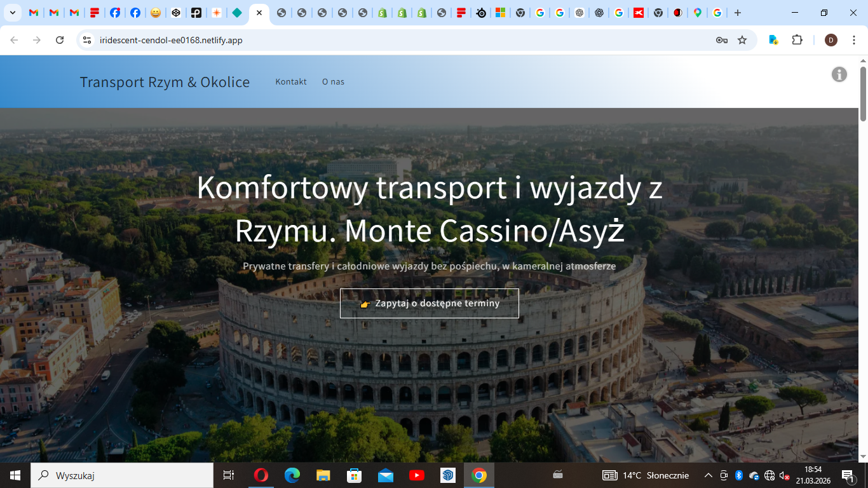Open the Kontakt menu item
The image size is (868, 488).
pos(291,81)
